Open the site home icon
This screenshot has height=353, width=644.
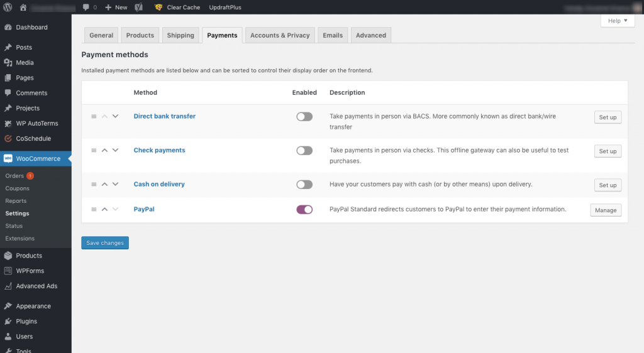(23, 8)
